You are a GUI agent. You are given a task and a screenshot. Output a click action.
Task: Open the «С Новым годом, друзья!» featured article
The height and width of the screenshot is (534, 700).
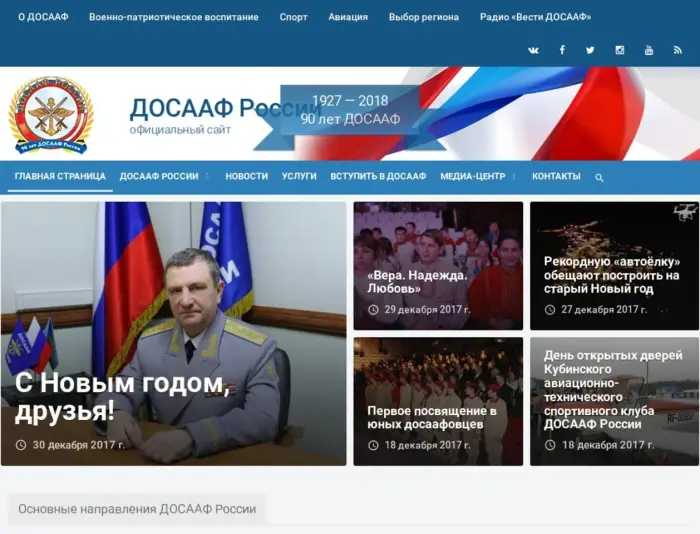click(x=174, y=334)
